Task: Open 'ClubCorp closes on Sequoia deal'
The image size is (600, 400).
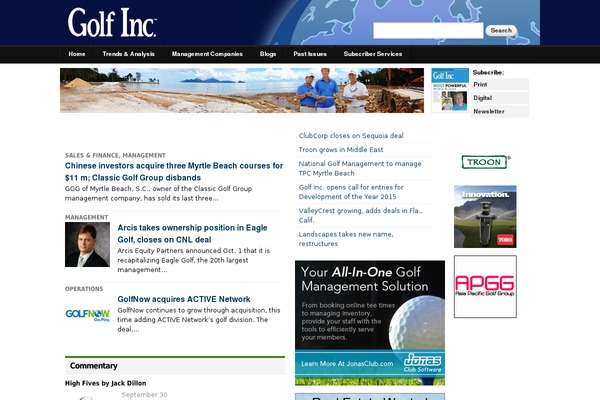Action: click(351, 136)
